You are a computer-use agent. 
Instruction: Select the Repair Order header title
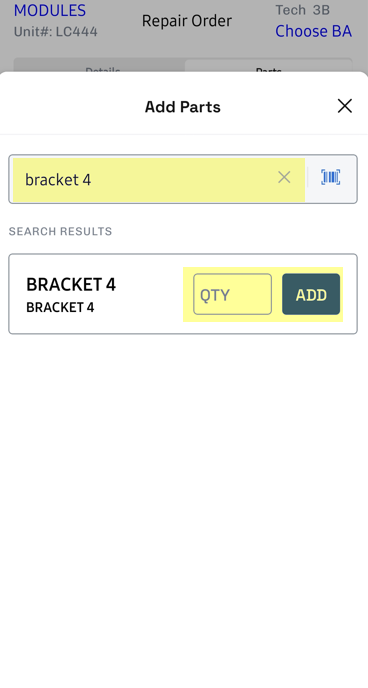pos(187,21)
